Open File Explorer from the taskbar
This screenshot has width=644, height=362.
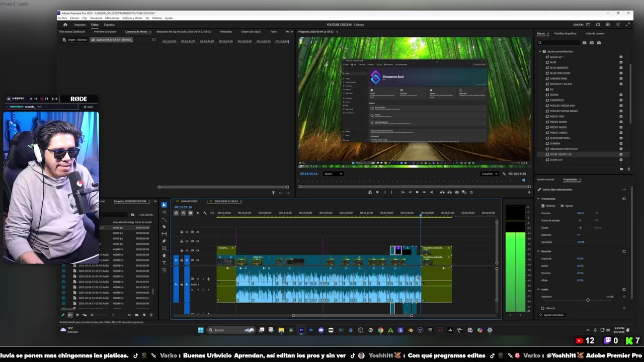281,330
